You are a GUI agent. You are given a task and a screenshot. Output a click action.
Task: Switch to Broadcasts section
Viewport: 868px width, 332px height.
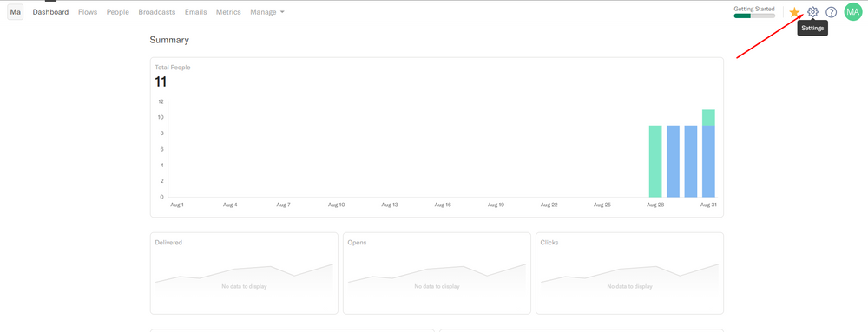click(157, 12)
